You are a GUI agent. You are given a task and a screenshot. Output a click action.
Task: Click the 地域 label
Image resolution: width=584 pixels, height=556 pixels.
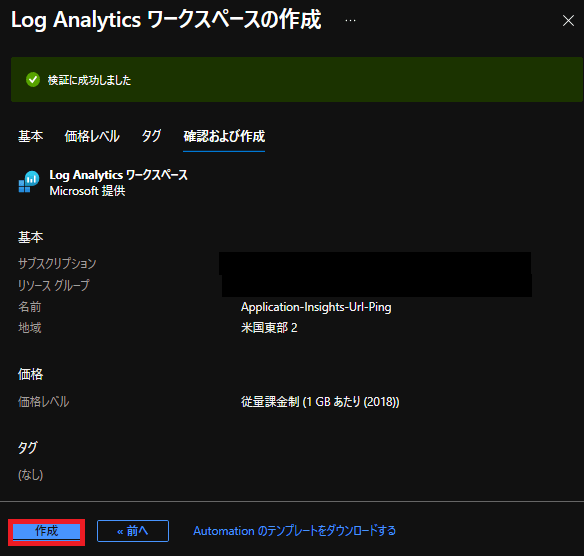[x=30, y=328]
